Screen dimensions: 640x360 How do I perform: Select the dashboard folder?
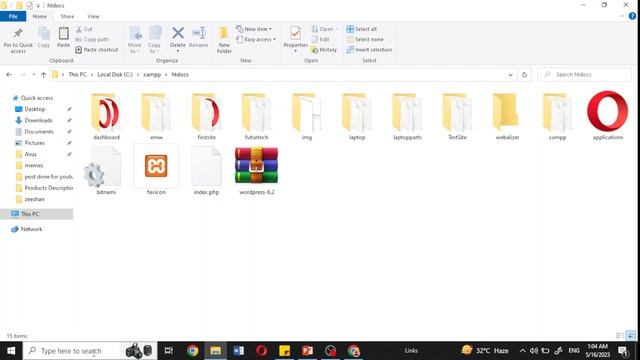[106, 116]
